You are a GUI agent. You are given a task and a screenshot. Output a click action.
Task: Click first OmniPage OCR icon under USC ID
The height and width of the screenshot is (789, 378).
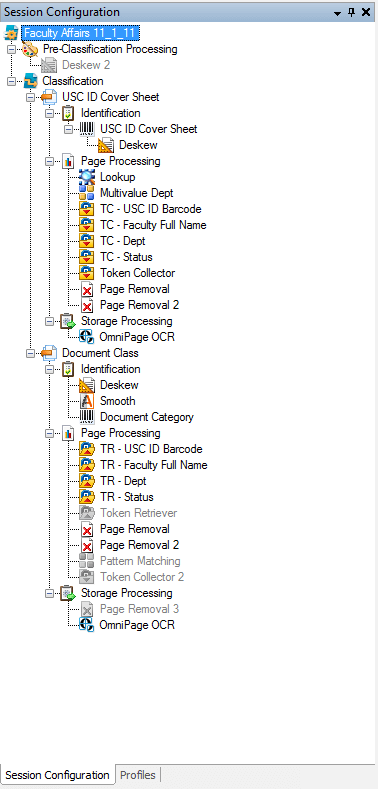[87, 337]
